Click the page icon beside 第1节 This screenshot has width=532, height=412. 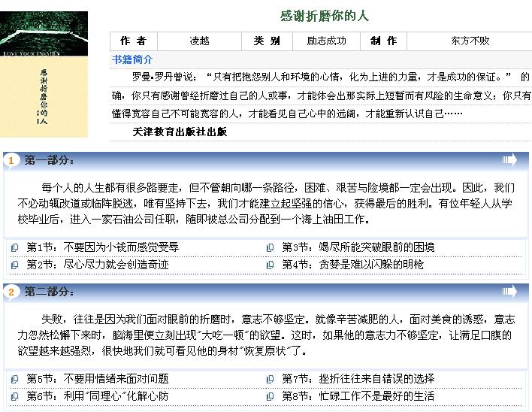14,247
